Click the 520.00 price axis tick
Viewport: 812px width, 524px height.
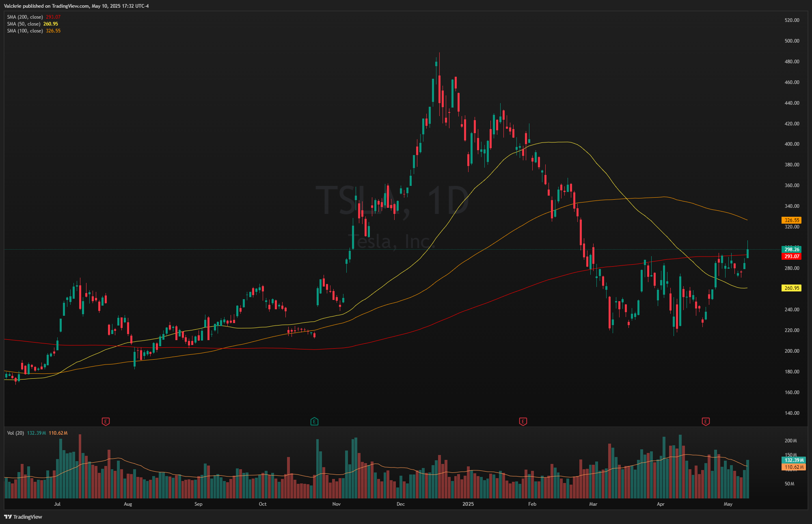pyautogui.click(x=792, y=20)
